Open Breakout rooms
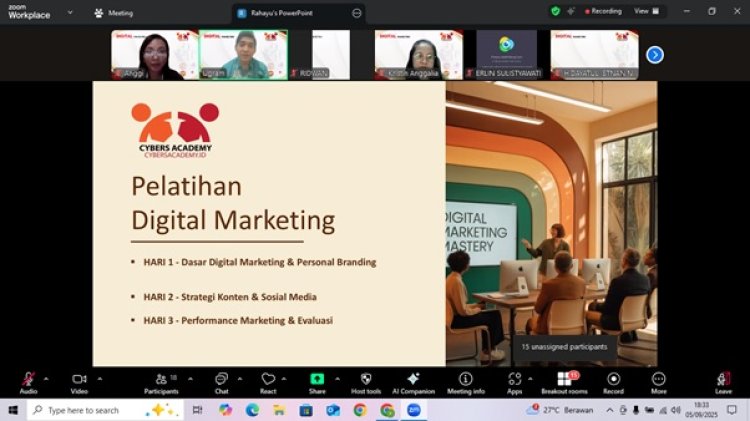The width and height of the screenshot is (750, 421). pyautogui.click(x=566, y=381)
